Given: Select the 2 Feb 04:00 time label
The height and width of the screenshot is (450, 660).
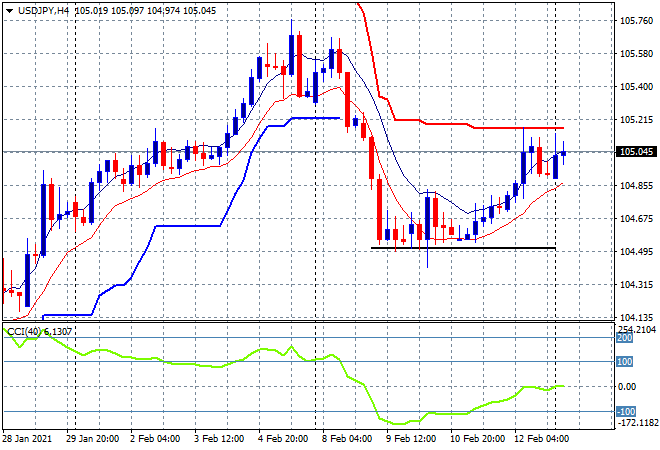Looking at the screenshot, I should click(x=155, y=439).
